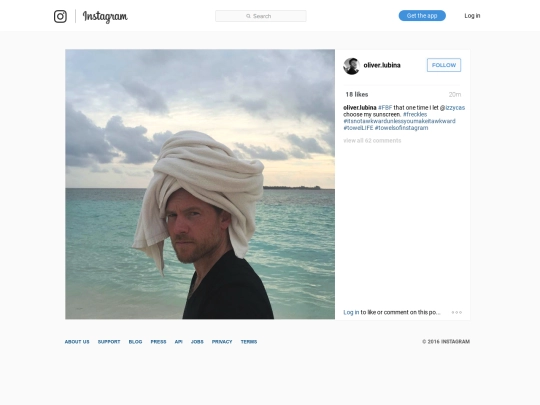Follow oliver.lubina with the Follow button
Image resolution: width=540 pixels, height=405 pixels.
[x=444, y=65]
